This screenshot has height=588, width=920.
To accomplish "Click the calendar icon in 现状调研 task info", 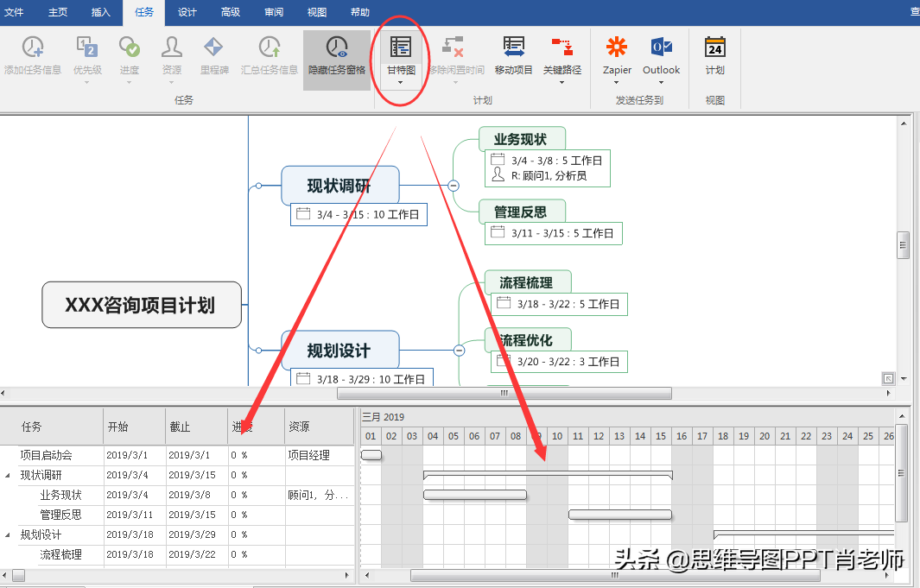I will [x=303, y=213].
